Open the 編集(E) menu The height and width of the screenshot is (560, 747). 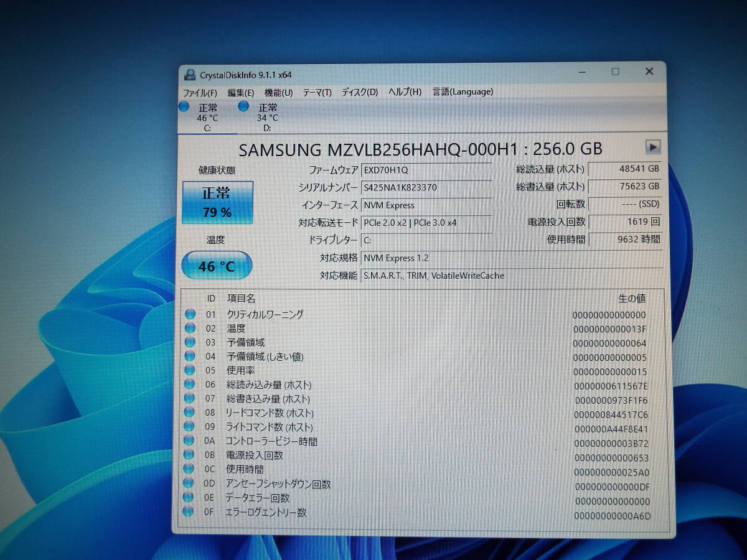pos(240,92)
